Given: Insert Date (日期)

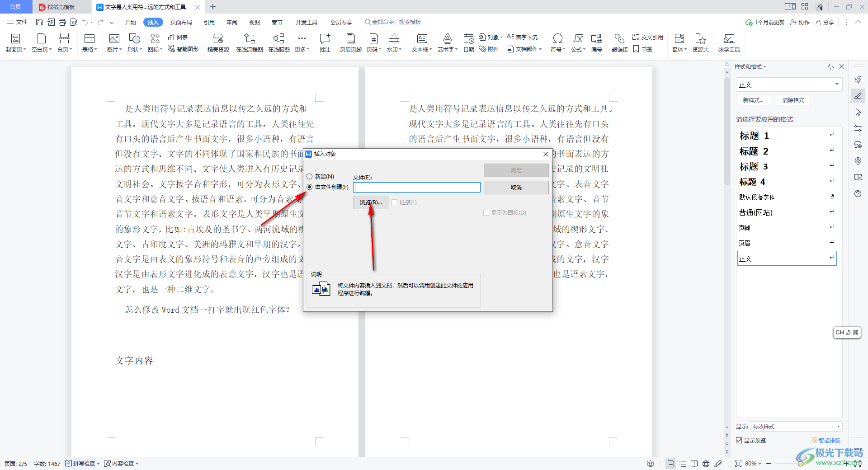Looking at the screenshot, I should 469,43.
